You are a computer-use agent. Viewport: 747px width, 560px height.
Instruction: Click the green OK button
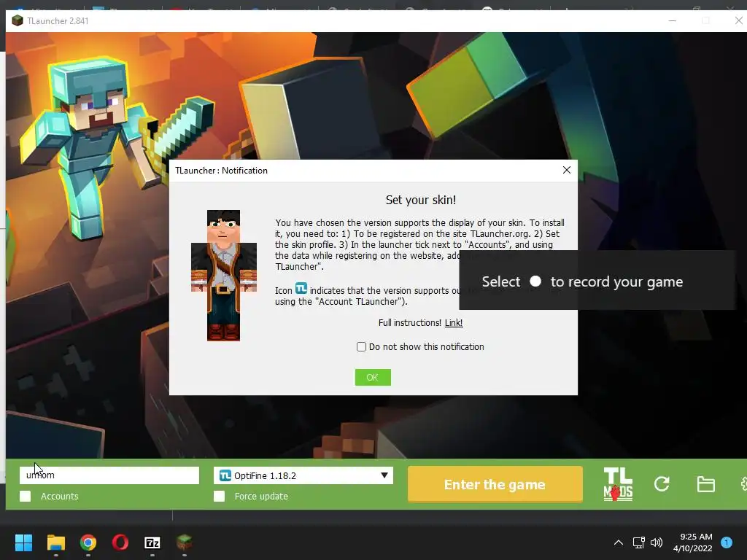pos(373,377)
